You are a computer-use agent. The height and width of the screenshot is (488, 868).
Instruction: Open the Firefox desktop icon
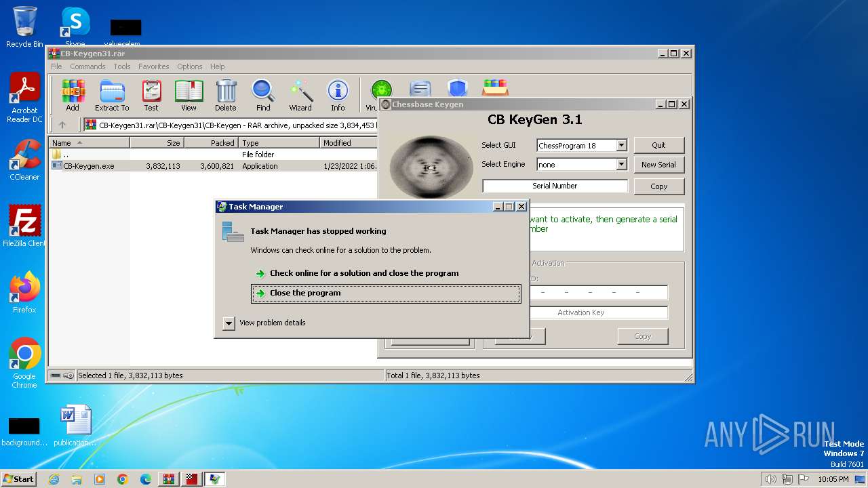pyautogui.click(x=24, y=293)
